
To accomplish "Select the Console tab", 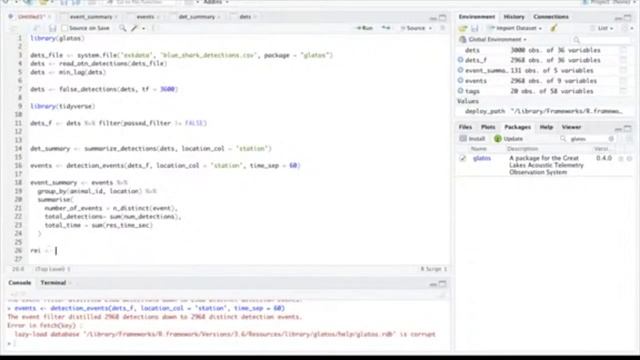I will (x=20, y=282).
